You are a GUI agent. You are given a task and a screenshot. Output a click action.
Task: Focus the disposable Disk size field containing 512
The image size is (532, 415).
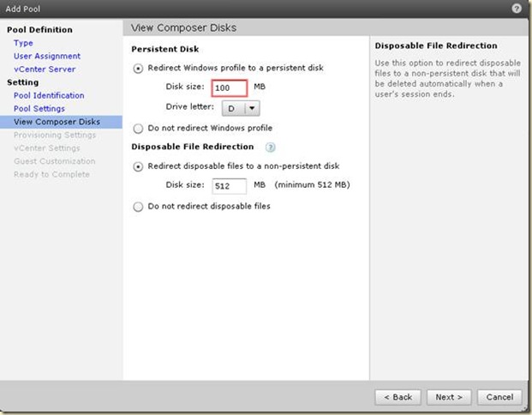coord(230,186)
